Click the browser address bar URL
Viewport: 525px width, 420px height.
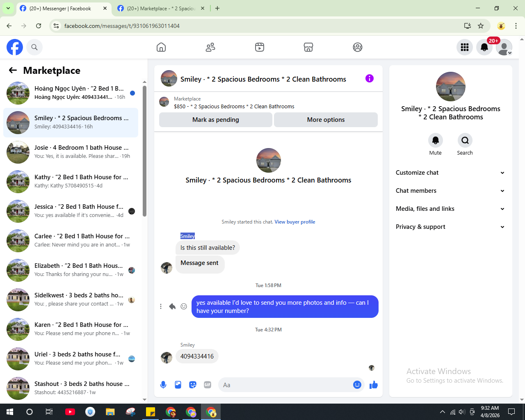(122, 26)
